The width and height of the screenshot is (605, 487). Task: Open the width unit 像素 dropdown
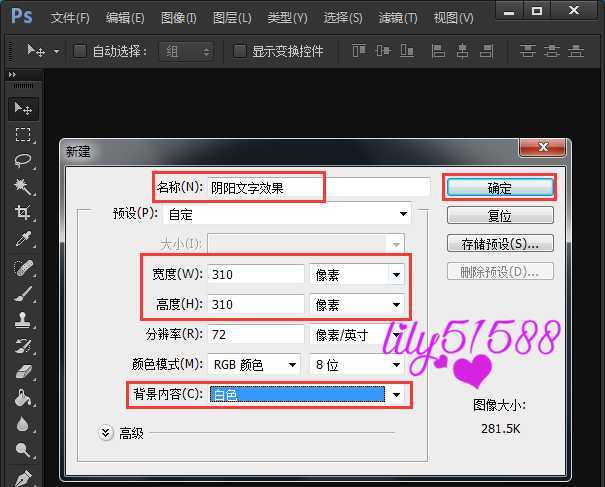[357, 275]
